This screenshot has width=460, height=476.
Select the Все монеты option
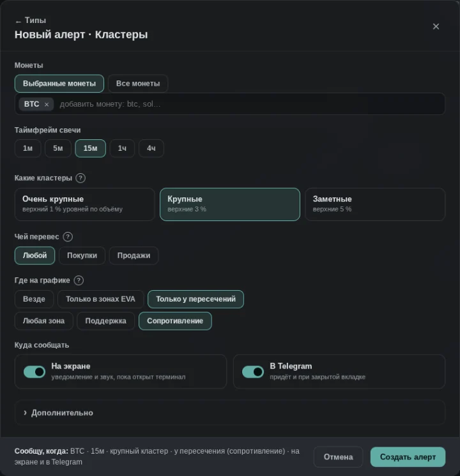138,84
